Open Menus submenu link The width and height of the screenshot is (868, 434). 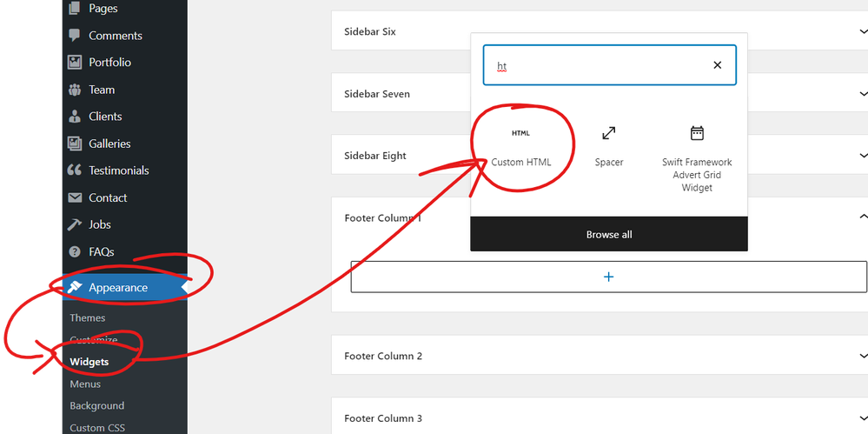tap(85, 384)
